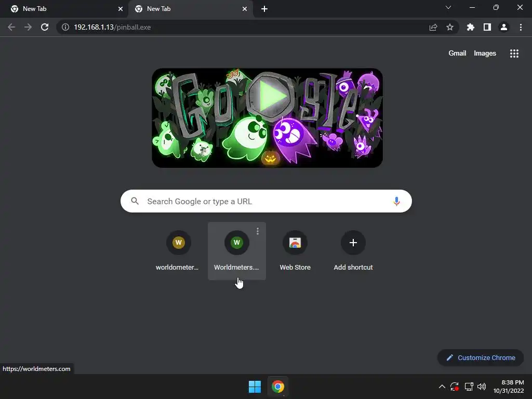Click the Chrome taskbar icon
This screenshot has height=399, width=532.
(x=277, y=387)
